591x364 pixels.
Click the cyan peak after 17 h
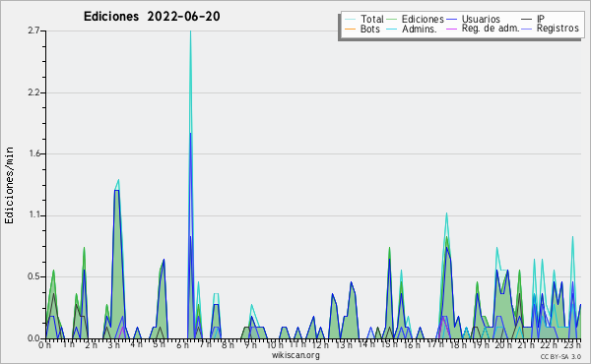tap(446, 213)
